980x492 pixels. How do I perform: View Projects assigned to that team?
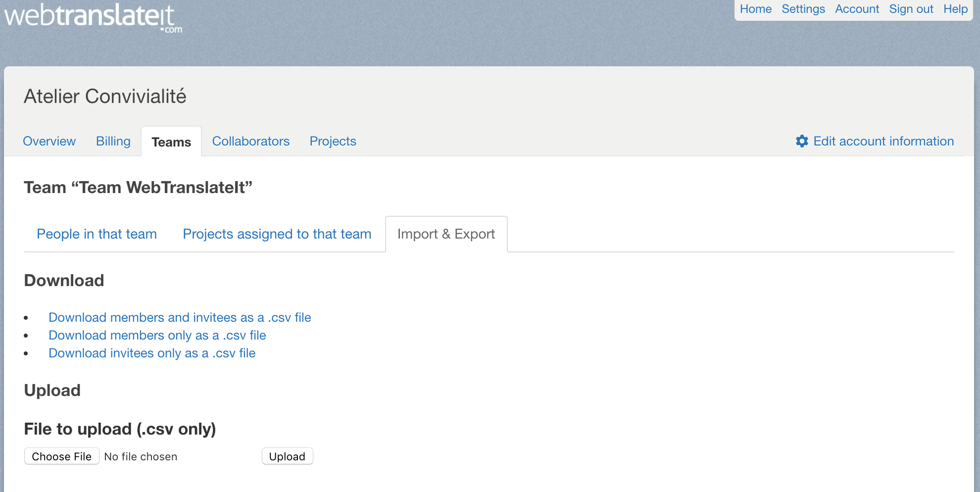click(277, 234)
